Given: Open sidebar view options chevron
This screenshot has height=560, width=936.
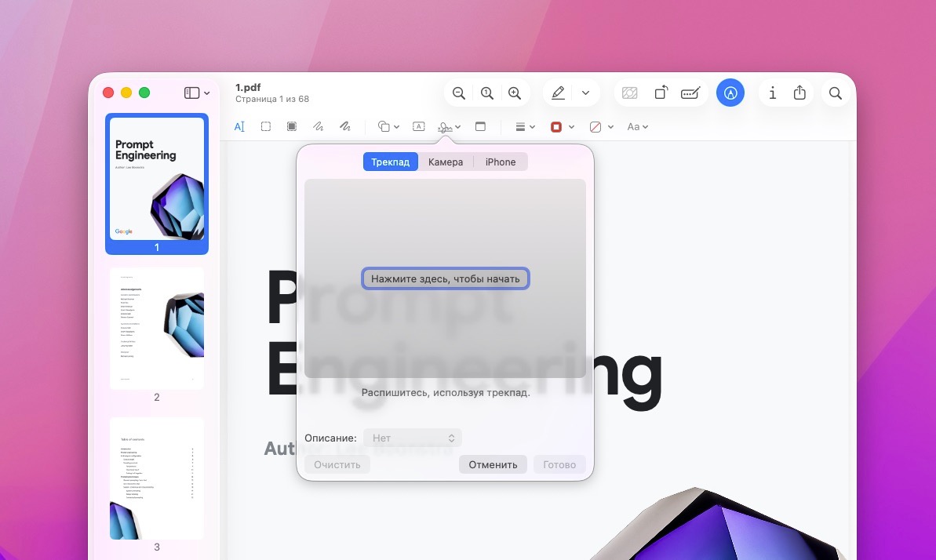Looking at the screenshot, I should [x=206, y=93].
